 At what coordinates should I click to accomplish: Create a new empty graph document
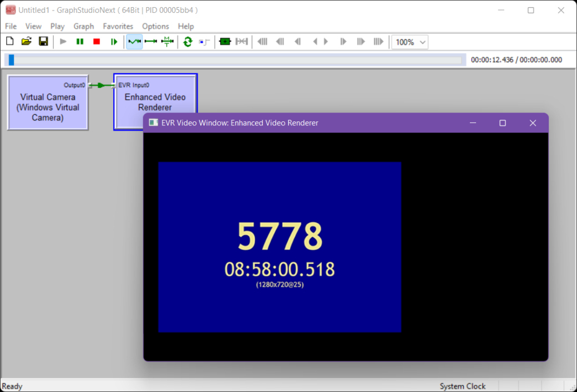9,41
